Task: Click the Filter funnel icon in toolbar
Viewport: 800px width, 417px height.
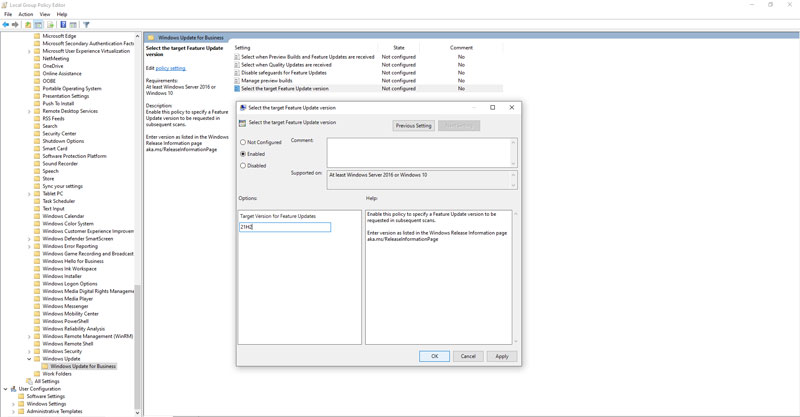Action: tap(86, 24)
